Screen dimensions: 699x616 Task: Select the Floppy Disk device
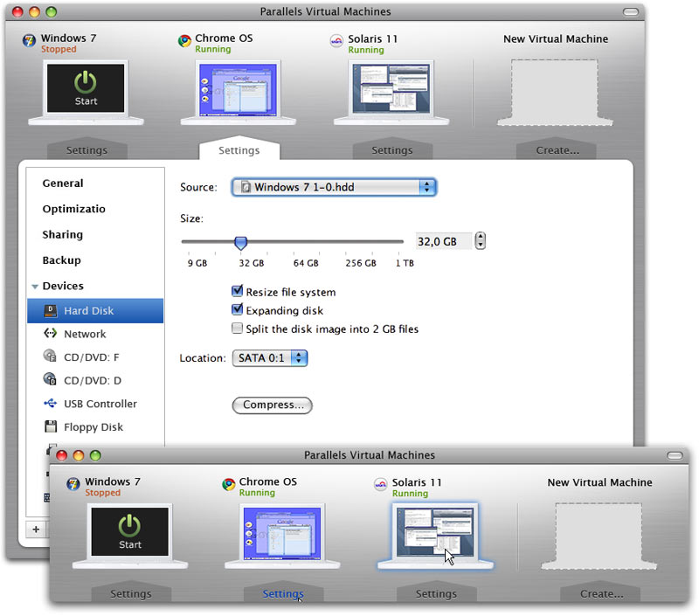pos(93,427)
